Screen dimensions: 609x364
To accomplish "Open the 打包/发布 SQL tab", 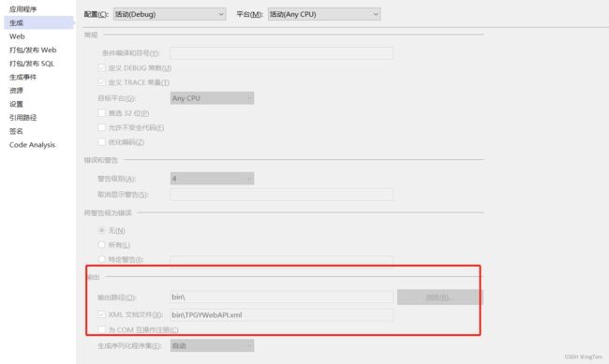I will click(x=32, y=64).
